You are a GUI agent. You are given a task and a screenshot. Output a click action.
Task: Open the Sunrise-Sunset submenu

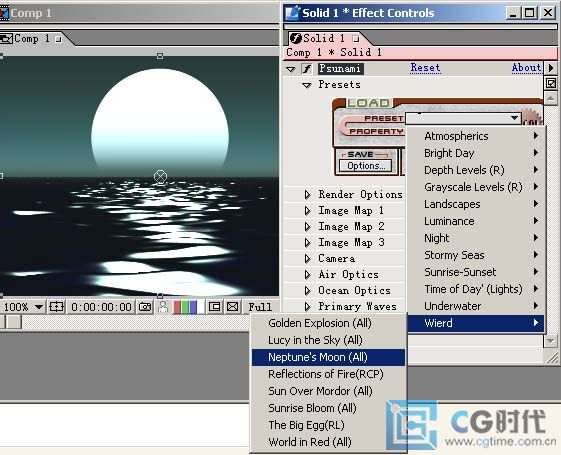476,272
